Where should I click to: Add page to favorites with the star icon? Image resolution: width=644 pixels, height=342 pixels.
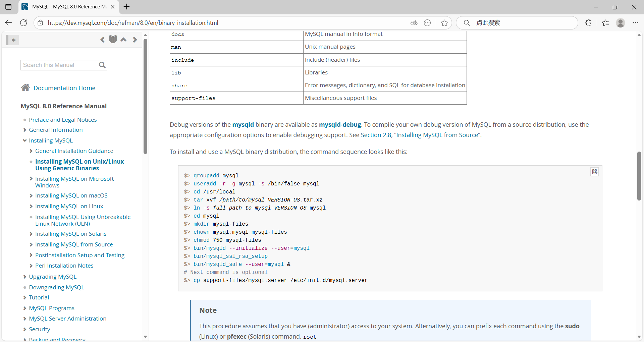point(444,23)
